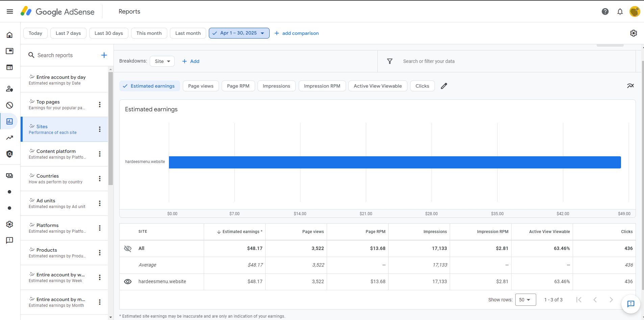
Task: Toggle visibility of hardeesmenu.website row
Action: [x=128, y=282]
